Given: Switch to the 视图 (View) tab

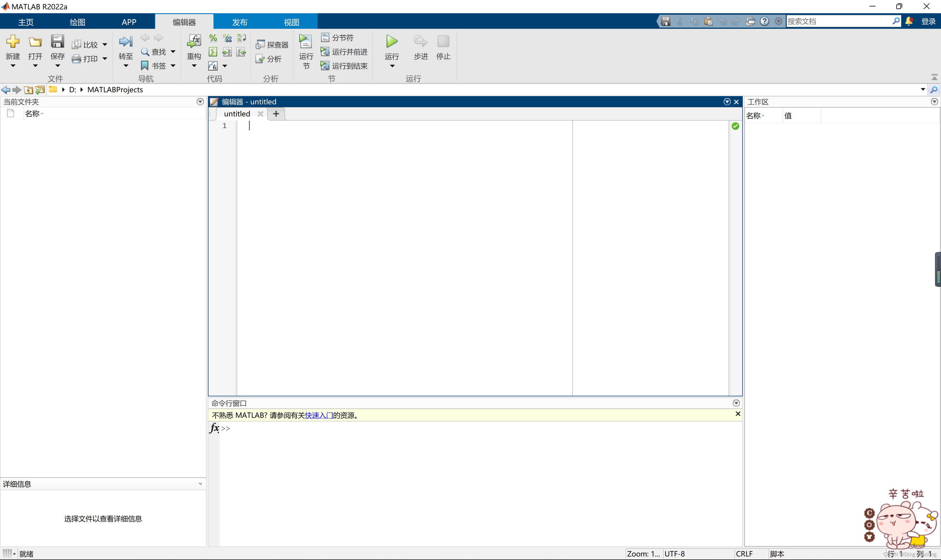Looking at the screenshot, I should 291,22.
